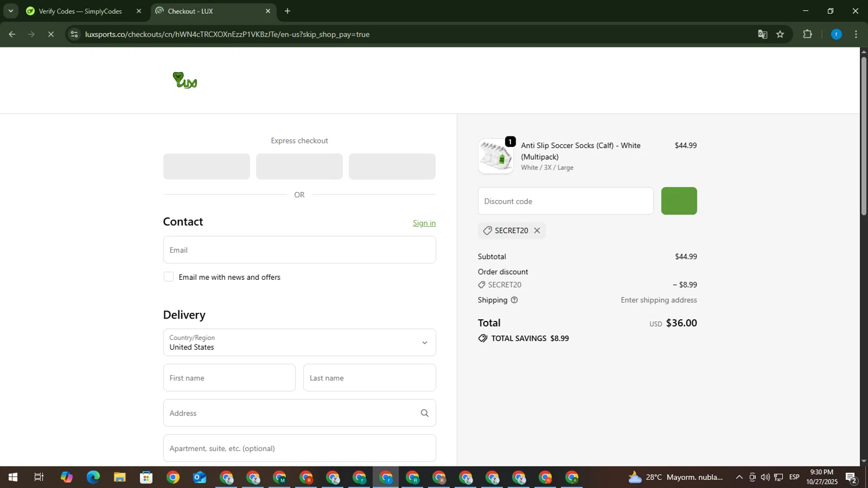Open the weather widget on the taskbar

click(x=675, y=478)
